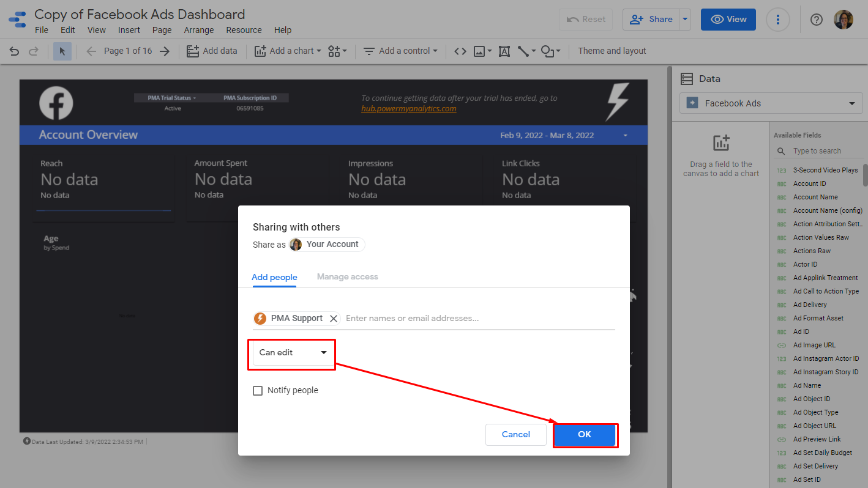This screenshot has height=488, width=868.
Task: Click the Undo icon in the toolbar
Action: 14,51
